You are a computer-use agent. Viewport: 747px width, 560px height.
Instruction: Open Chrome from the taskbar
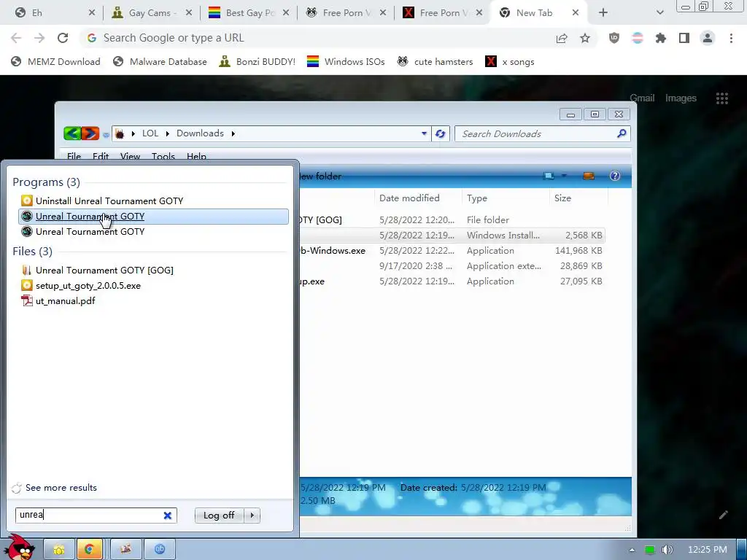tap(88, 550)
